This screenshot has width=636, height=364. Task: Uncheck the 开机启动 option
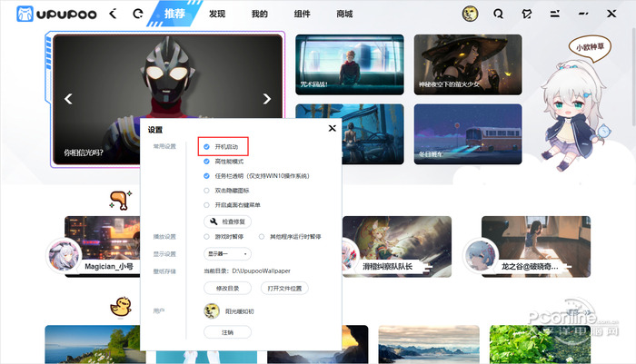coord(206,147)
